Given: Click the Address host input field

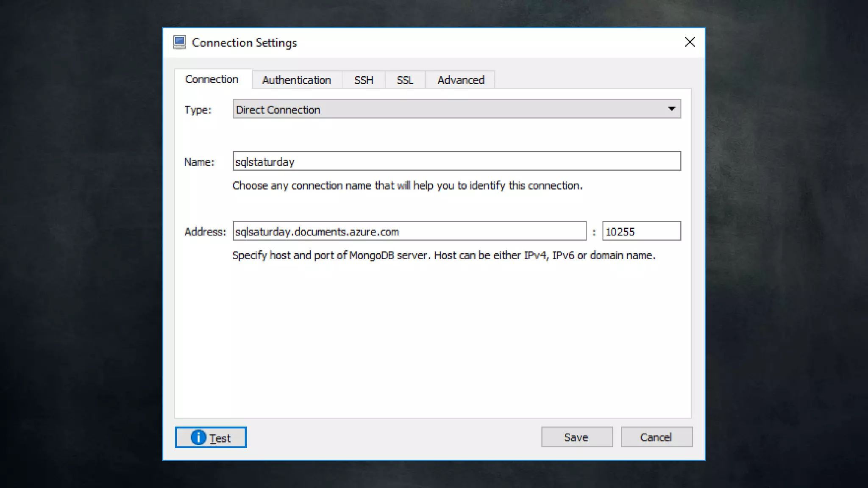Looking at the screenshot, I should point(409,231).
